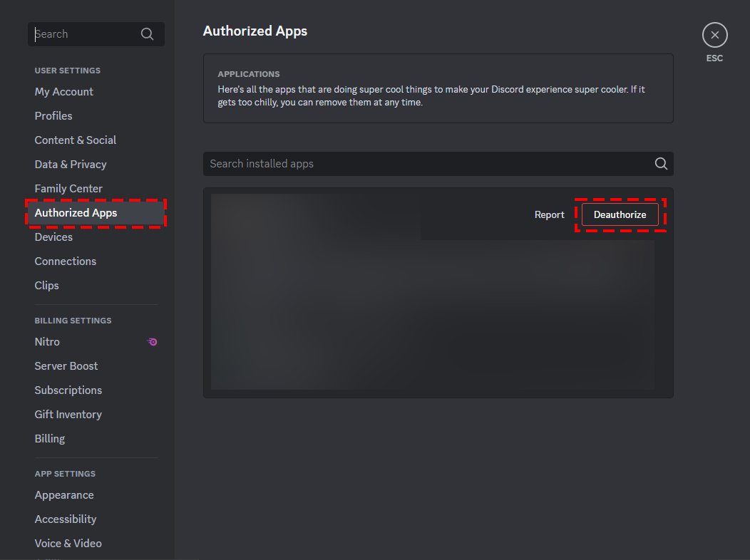Screen dimensions: 750x560
Task: Open the My Account settings
Action: click(63, 91)
